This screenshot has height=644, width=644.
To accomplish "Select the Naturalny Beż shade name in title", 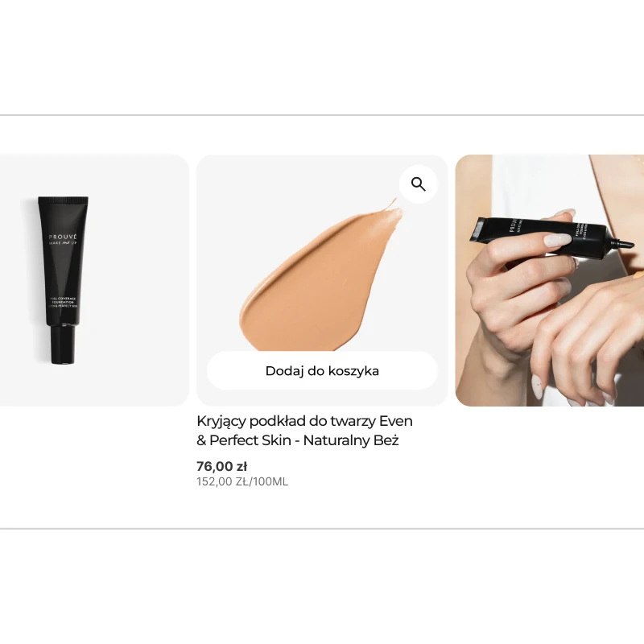I will click(351, 440).
